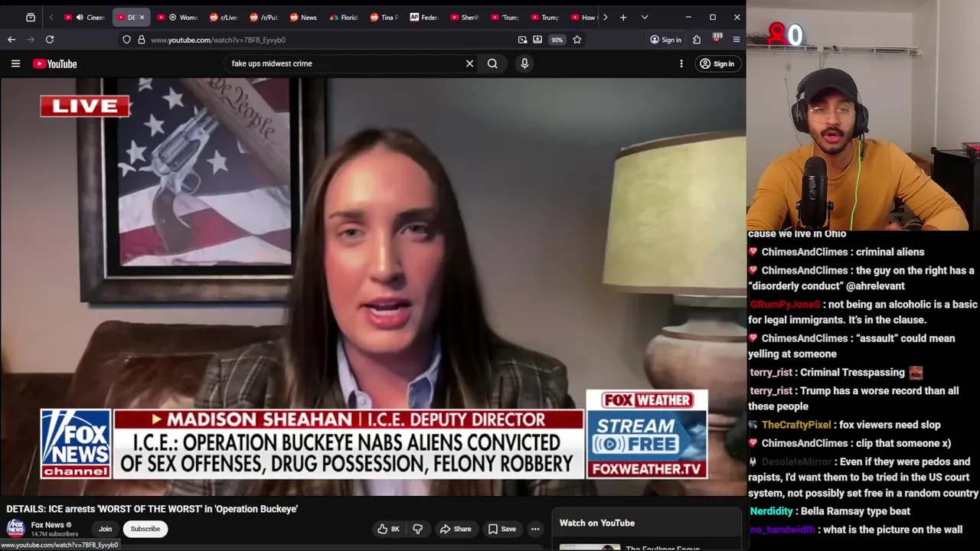Open the extension icon with 333 badge
980x551 pixels.
pos(717,38)
